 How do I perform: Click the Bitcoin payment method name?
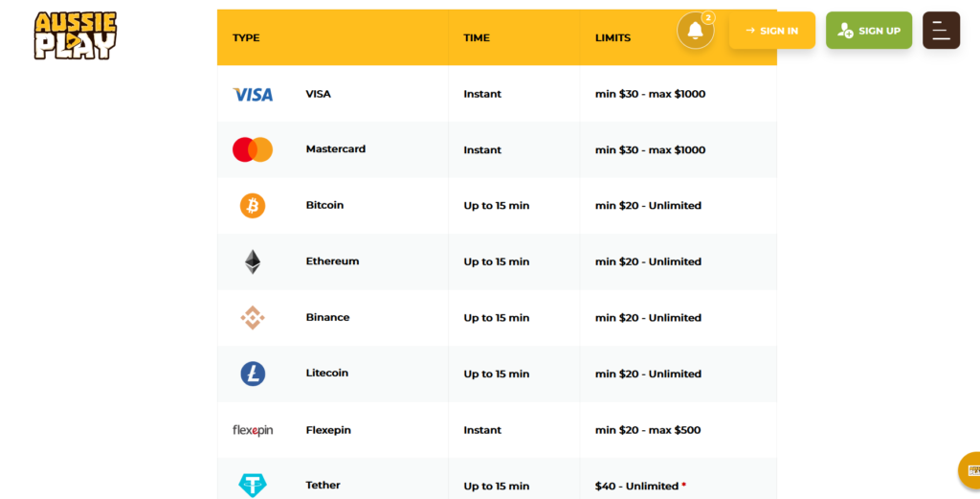pyautogui.click(x=324, y=205)
